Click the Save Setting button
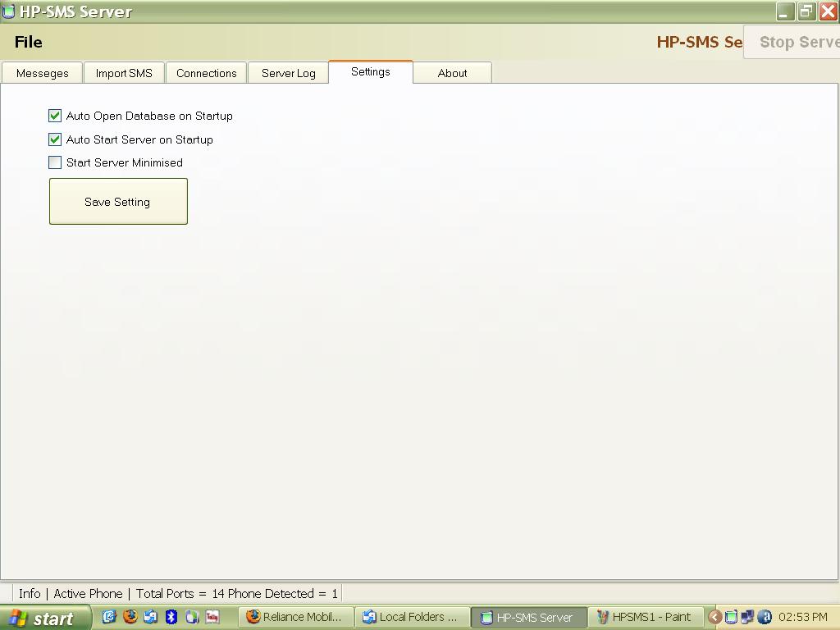Screen dimensions: 840x630 [x=118, y=202]
